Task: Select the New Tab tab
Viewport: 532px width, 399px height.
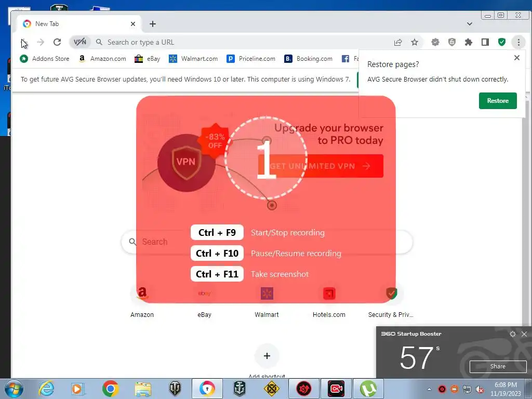Action: click(78, 24)
